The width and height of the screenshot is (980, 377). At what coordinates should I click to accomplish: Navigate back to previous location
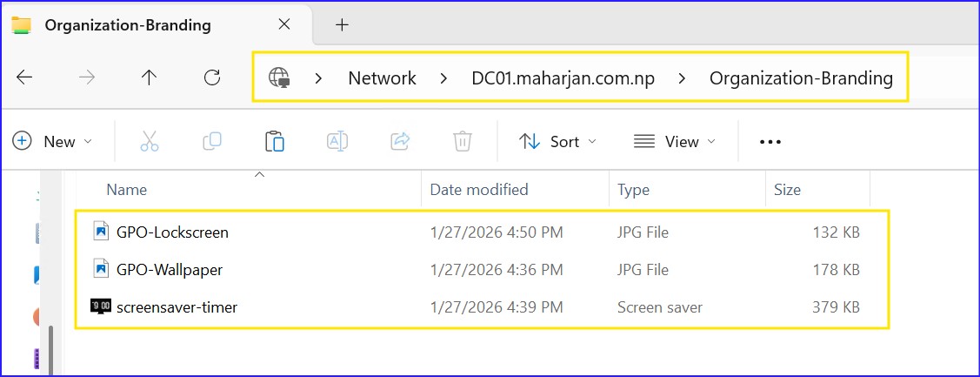coord(24,77)
